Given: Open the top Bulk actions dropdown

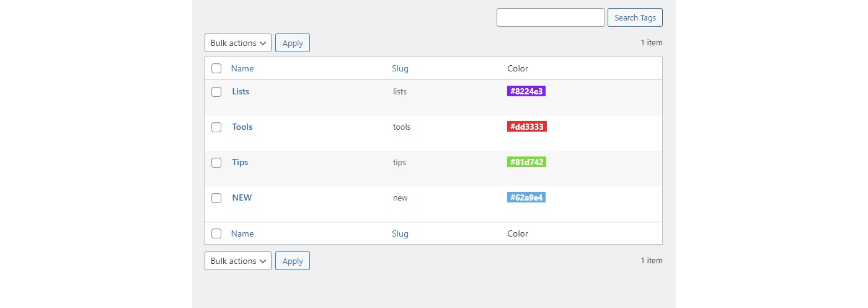Looking at the screenshot, I should click(238, 43).
